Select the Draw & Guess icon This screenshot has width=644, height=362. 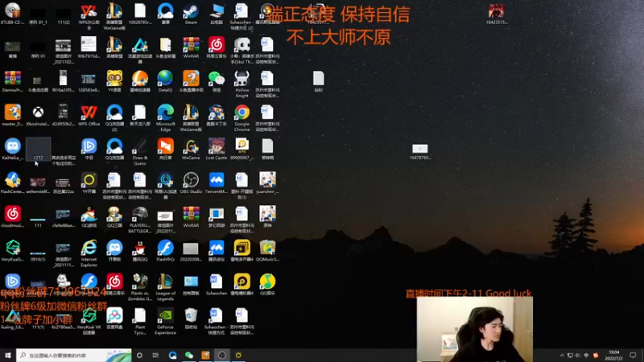[139, 150]
